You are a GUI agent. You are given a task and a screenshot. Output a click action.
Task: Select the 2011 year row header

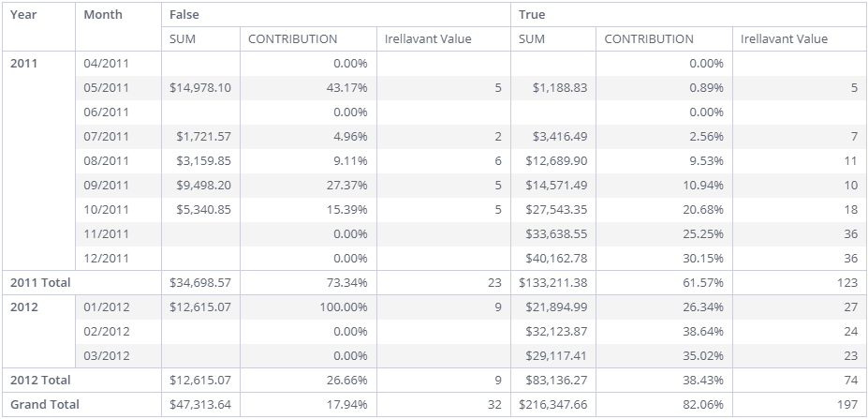pos(23,64)
